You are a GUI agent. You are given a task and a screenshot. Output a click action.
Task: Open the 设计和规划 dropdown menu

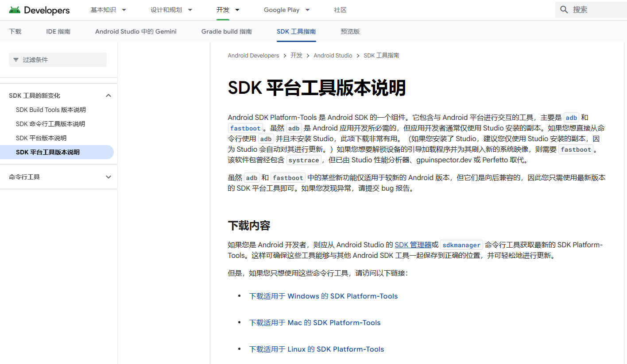tap(171, 10)
